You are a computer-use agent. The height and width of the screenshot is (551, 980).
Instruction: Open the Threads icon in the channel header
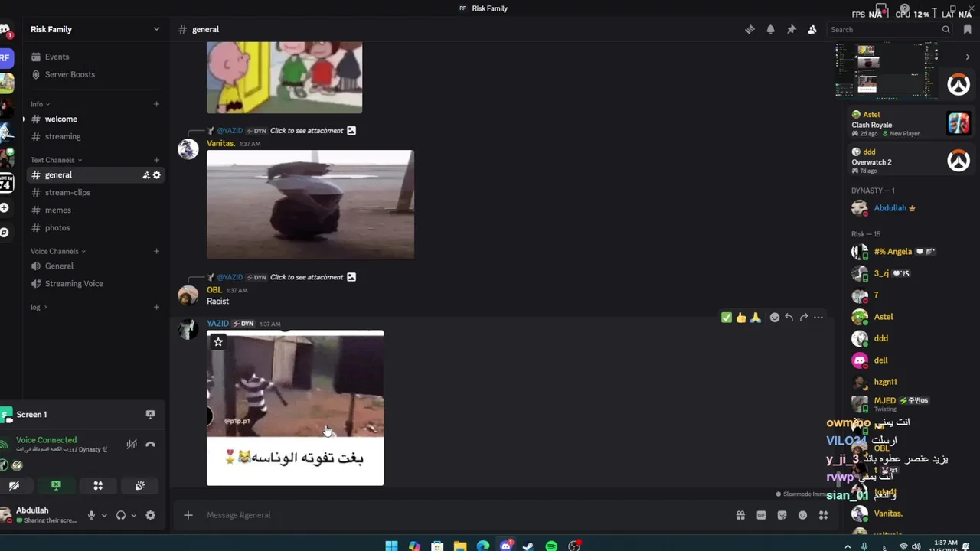[750, 29]
